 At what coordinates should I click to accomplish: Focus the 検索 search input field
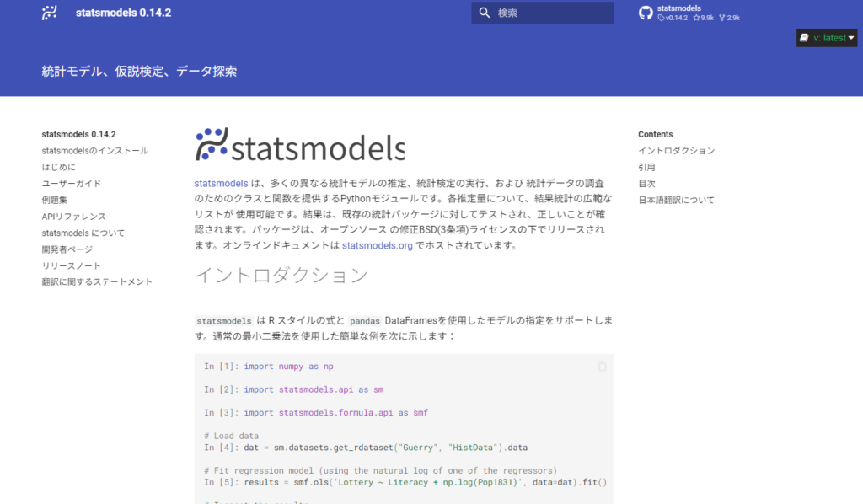tap(543, 13)
